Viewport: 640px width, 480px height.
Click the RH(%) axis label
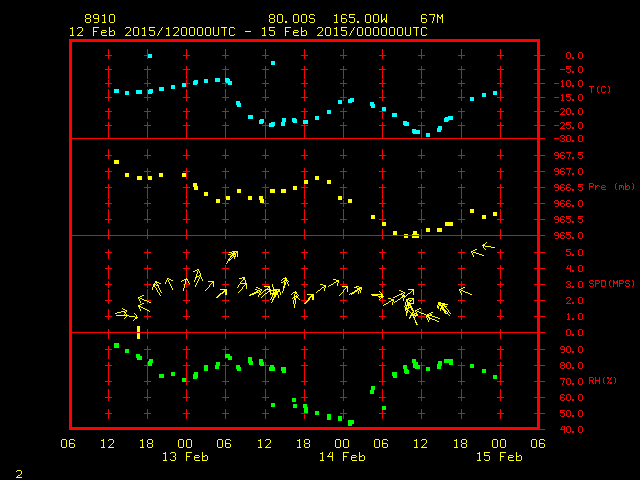602,381
